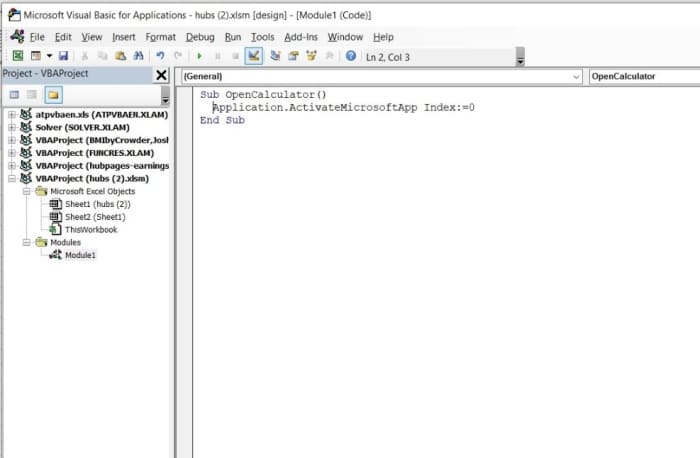Open Visual Basic Help question-mark icon

click(351, 56)
